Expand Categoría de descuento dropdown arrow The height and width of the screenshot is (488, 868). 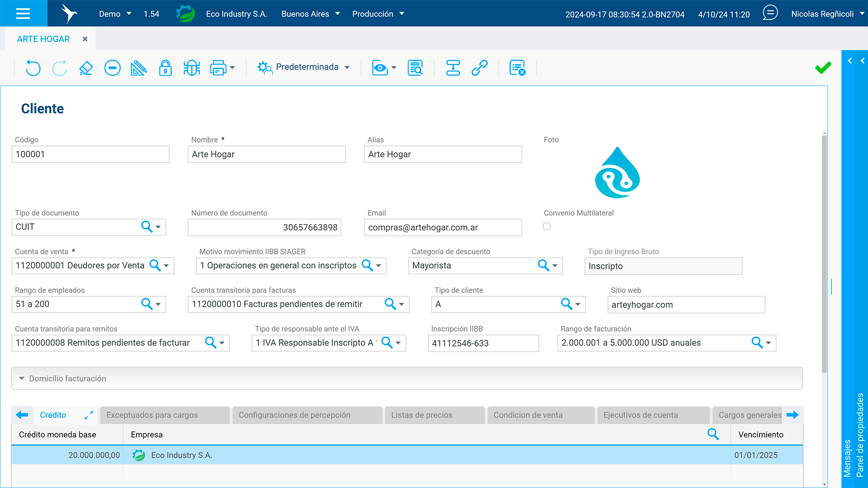click(x=555, y=266)
